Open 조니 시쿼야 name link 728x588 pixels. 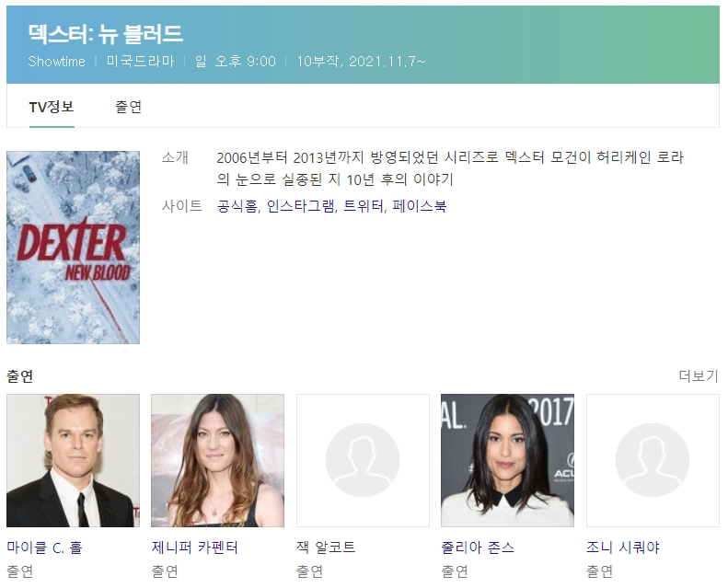622,548
